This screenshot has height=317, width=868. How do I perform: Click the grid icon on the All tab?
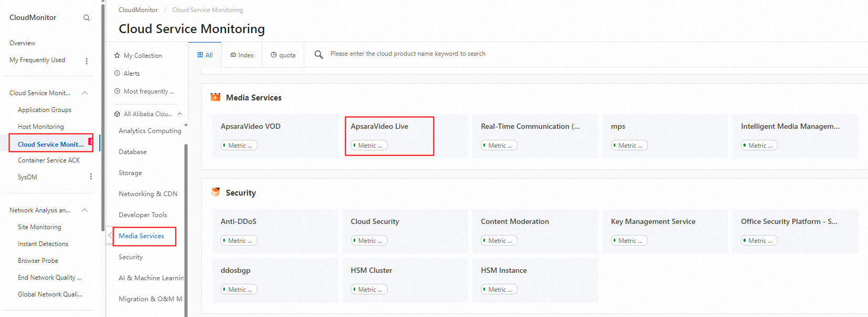(200, 55)
